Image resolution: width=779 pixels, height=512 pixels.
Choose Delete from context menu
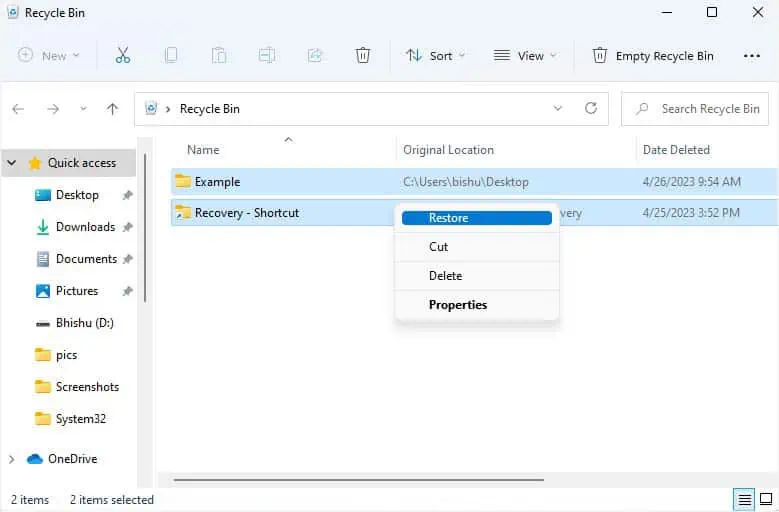tap(476, 276)
